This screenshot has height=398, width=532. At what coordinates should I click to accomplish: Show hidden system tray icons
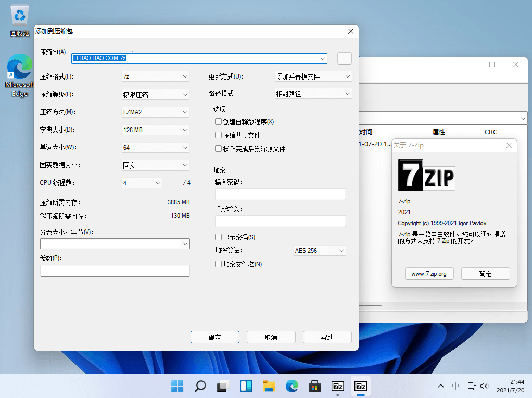(x=441, y=386)
